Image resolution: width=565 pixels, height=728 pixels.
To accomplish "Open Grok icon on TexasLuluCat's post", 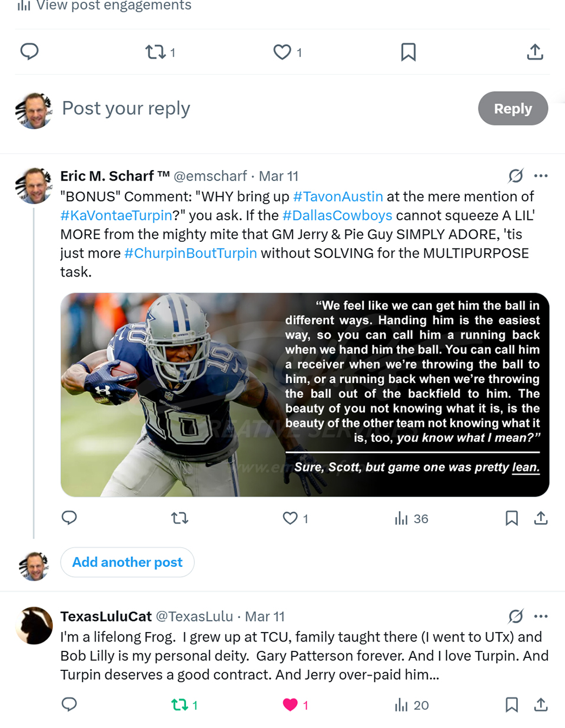I will (516, 616).
